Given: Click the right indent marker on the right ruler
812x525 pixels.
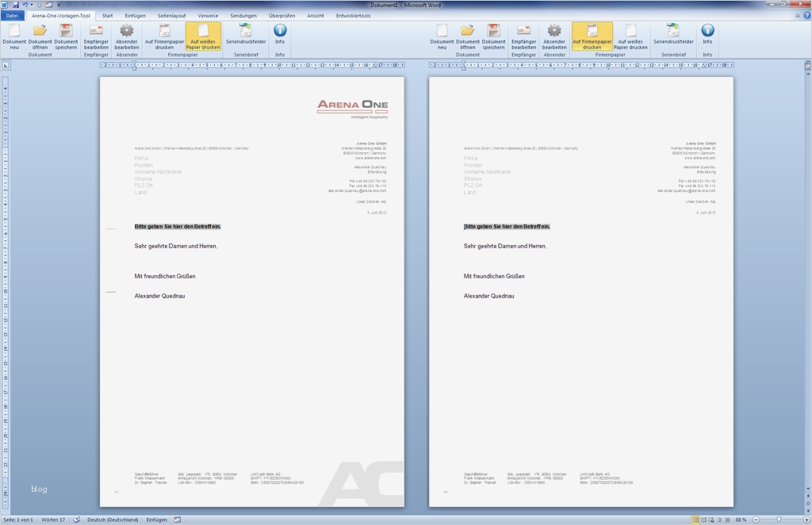Looking at the screenshot, I should point(704,65).
